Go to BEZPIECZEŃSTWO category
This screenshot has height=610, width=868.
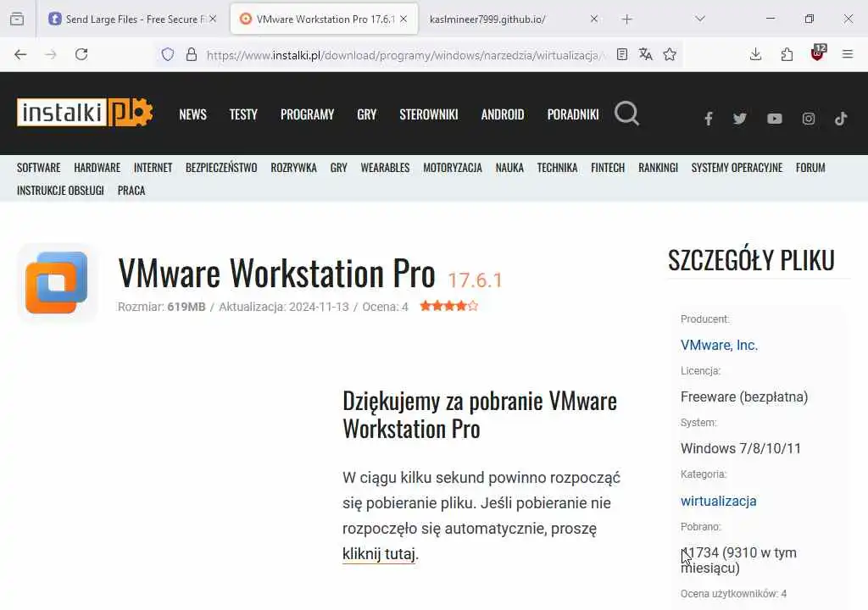click(221, 168)
